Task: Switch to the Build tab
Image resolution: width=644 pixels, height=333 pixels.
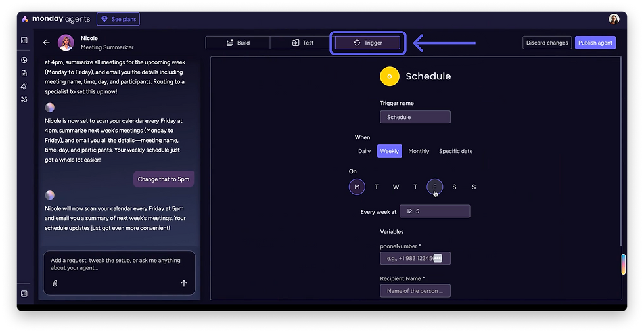Action: click(238, 43)
